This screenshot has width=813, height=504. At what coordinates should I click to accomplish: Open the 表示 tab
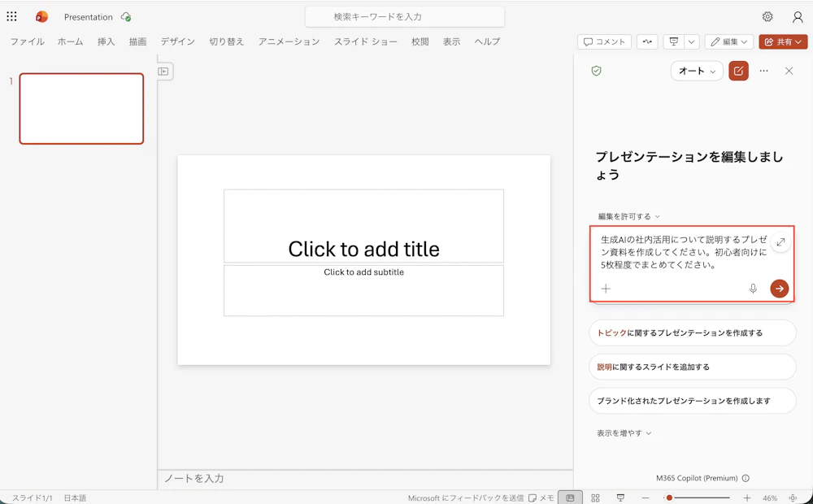click(451, 41)
